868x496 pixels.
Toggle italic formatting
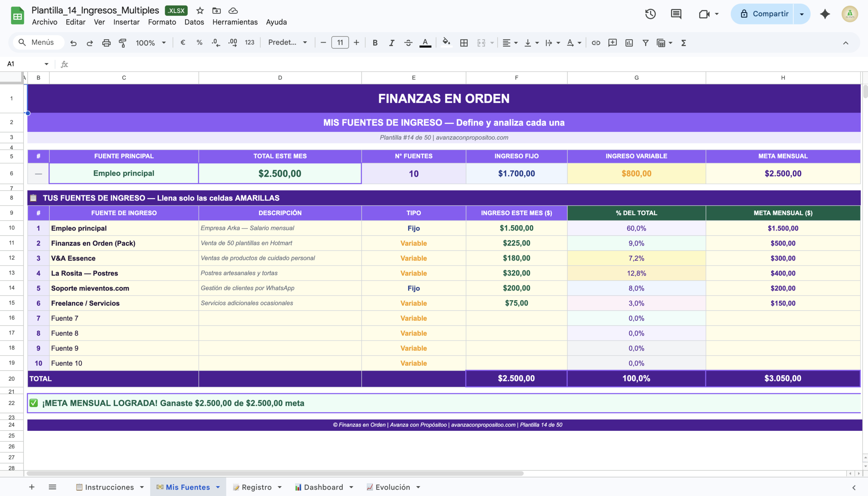pyautogui.click(x=392, y=43)
